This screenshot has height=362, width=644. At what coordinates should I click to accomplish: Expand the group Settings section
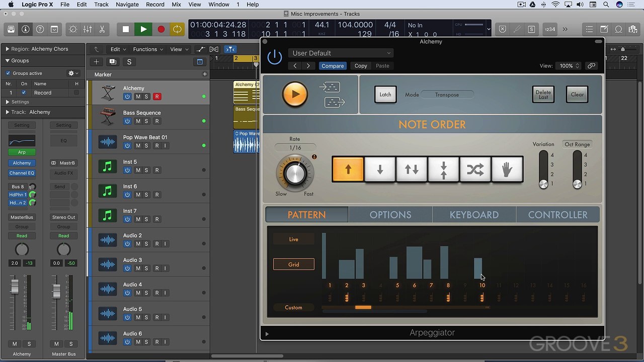point(8,102)
